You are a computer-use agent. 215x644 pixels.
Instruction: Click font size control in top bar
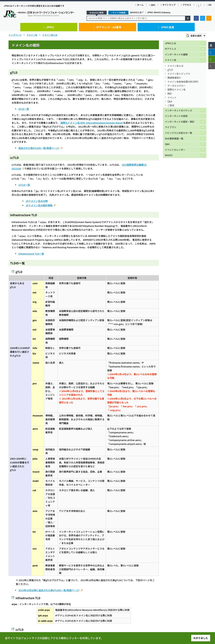[x=199, y=5]
